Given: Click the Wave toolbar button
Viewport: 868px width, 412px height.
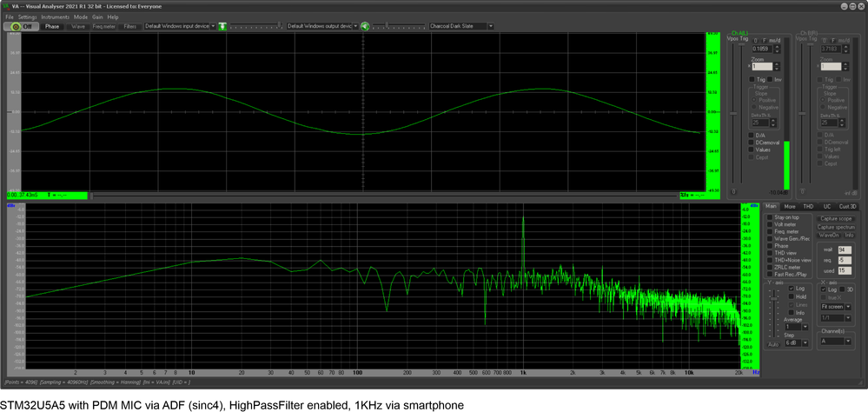Looking at the screenshot, I should 78,26.
